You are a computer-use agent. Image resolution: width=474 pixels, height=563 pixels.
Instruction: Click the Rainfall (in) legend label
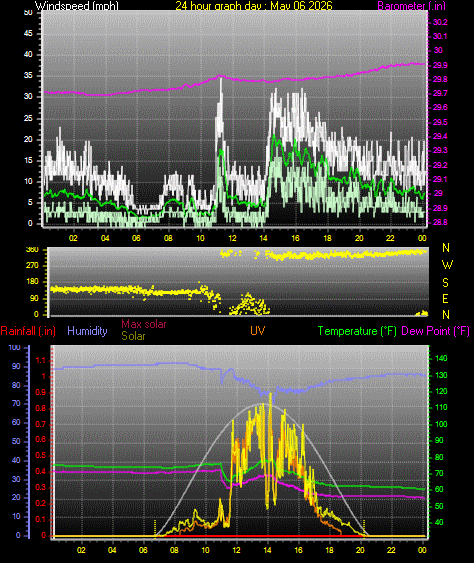28,331
